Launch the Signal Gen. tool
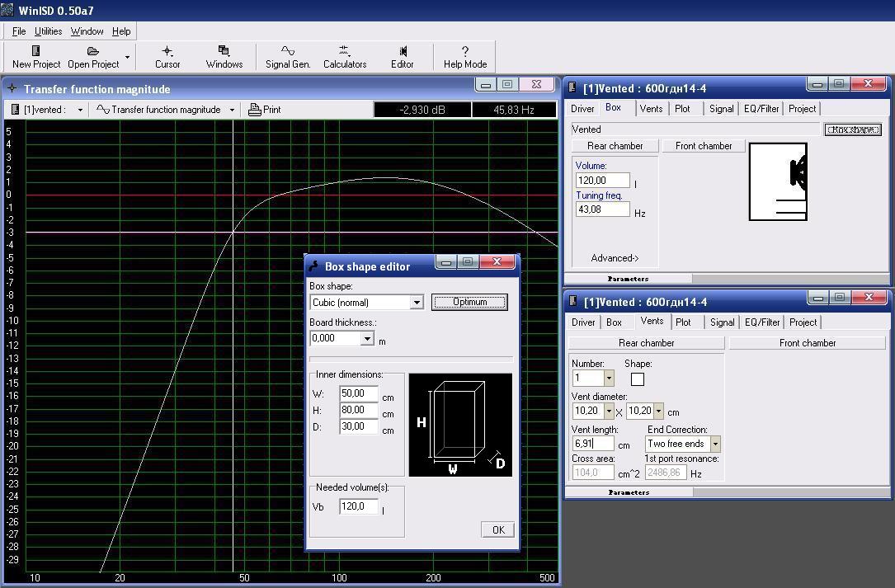The height and width of the screenshot is (588, 895). click(x=288, y=52)
